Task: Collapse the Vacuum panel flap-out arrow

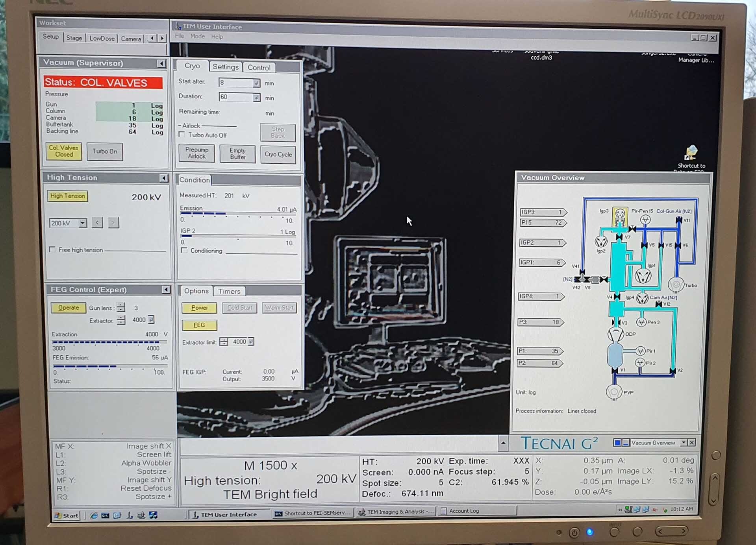Action: tap(161, 63)
